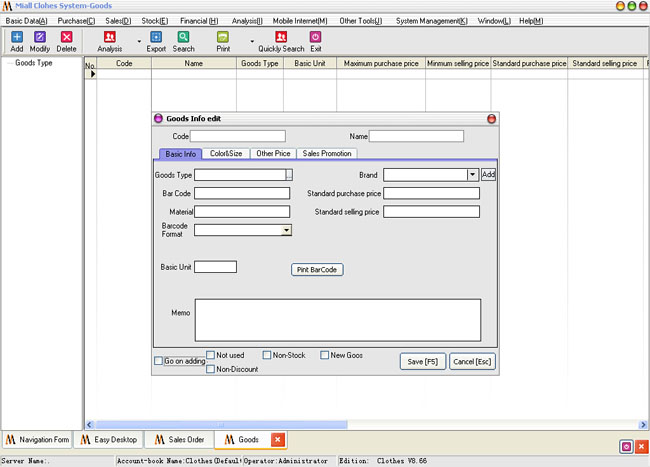This screenshot has height=467, width=650.
Task: Toggle the Go on adding checkbox
Action: (x=158, y=361)
